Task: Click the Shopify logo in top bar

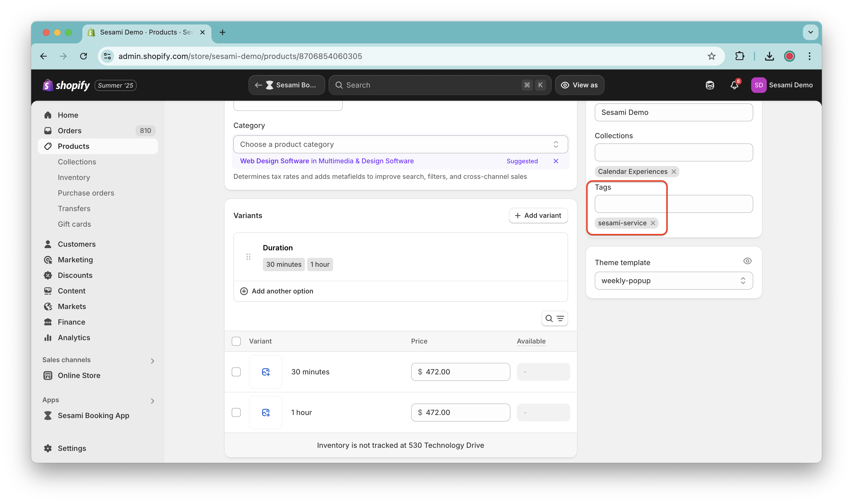Action: click(66, 85)
